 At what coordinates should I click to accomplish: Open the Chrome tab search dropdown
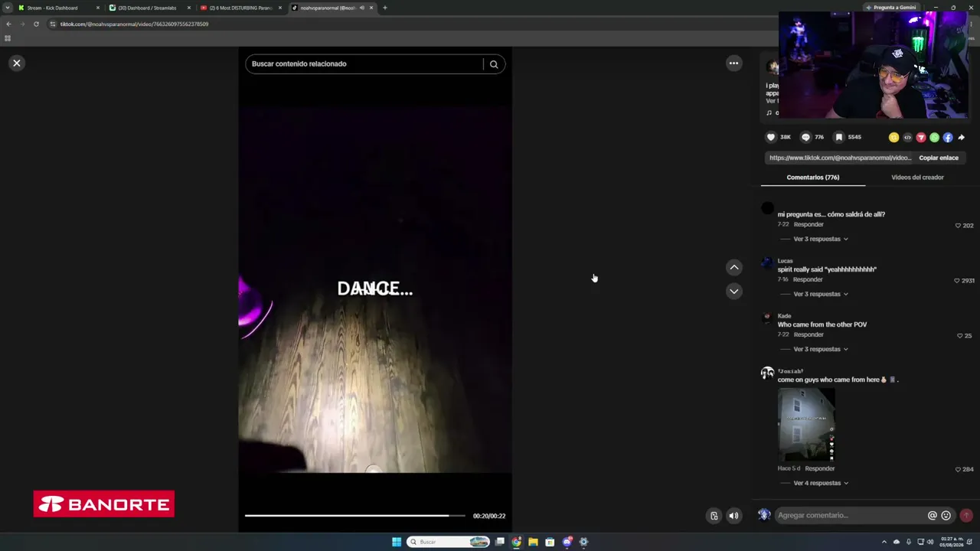pos(8,8)
